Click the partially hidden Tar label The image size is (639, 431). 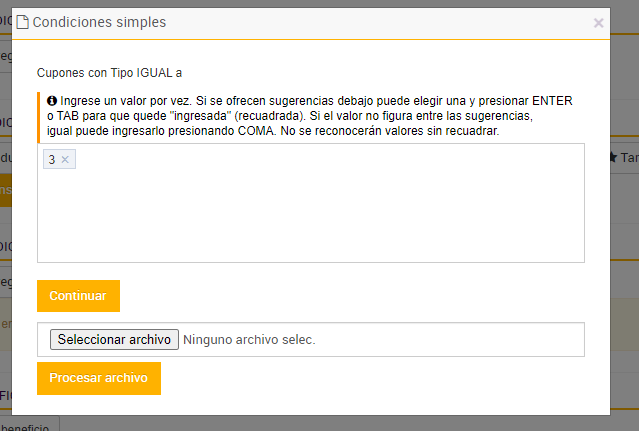(x=629, y=158)
